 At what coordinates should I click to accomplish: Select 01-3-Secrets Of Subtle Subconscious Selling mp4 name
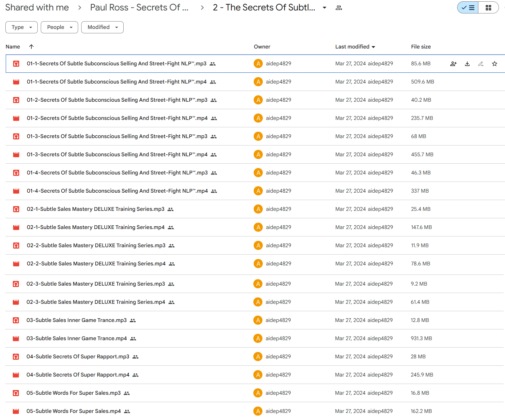(117, 155)
